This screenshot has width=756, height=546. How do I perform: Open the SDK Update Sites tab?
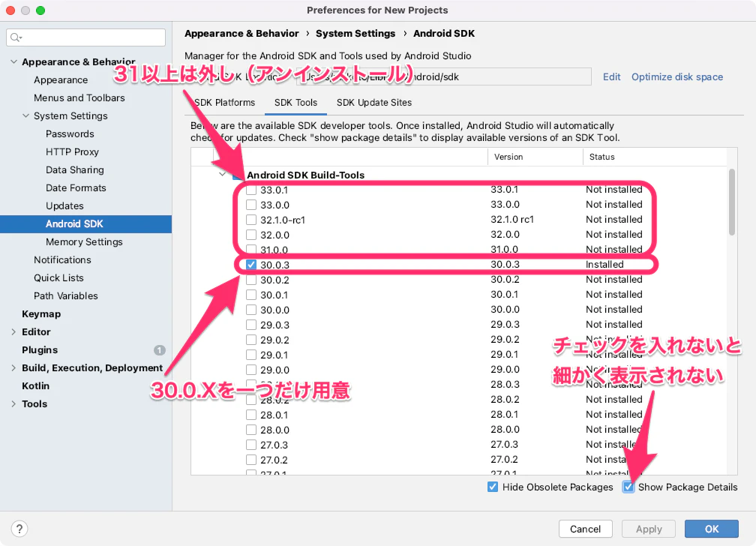(374, 102)
